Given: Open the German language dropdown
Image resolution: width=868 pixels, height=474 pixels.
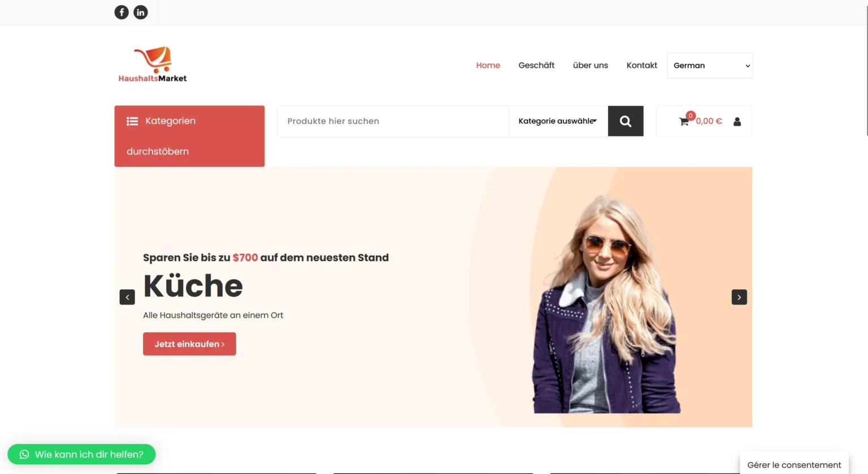Looking at the screenshot, I should tap(710, 66).
